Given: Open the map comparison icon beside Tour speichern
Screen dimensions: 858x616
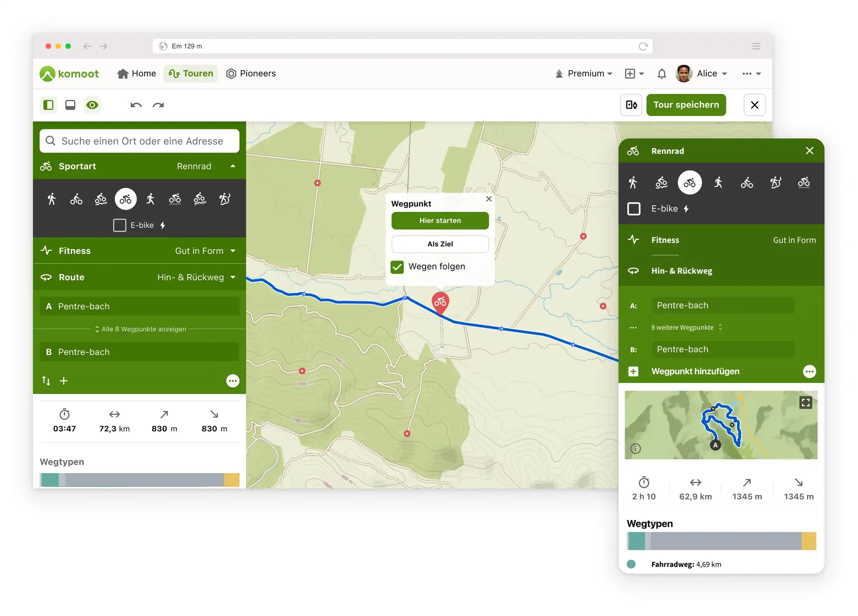Looking at the screenshot, I should [631, 105].
